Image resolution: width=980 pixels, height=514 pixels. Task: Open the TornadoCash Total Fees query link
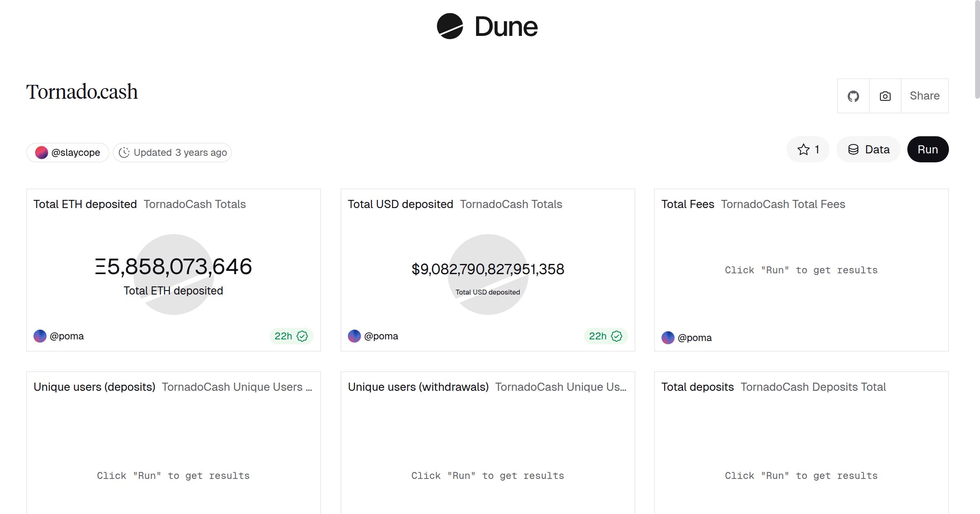783,204
